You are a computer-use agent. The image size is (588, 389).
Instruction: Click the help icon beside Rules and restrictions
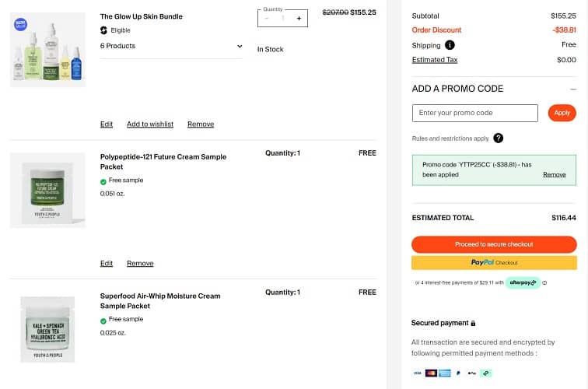click(498, 138)
